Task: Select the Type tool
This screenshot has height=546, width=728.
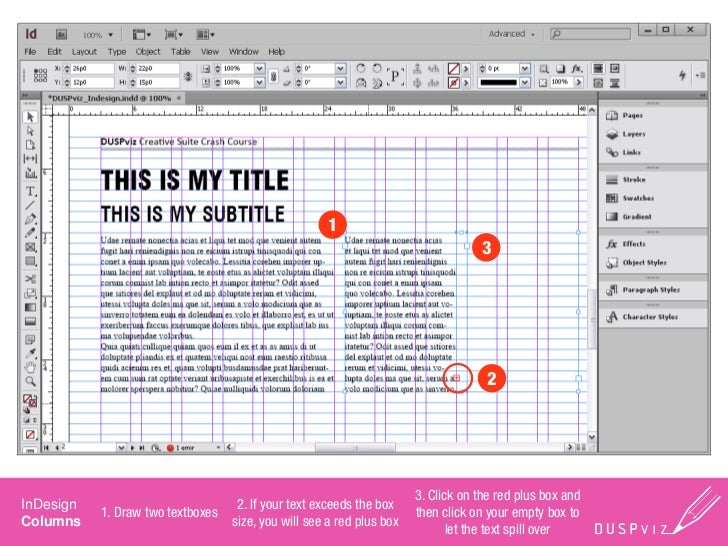Action: tap(30, 191)
